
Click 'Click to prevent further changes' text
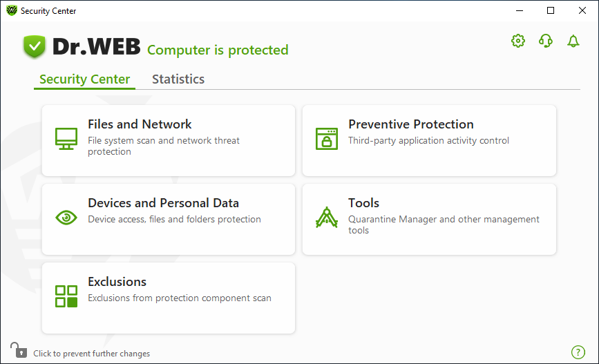(92, 354)
